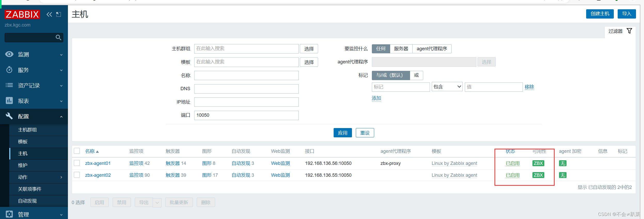Toggle kiosk sidebar hide icon

[59, 14]
